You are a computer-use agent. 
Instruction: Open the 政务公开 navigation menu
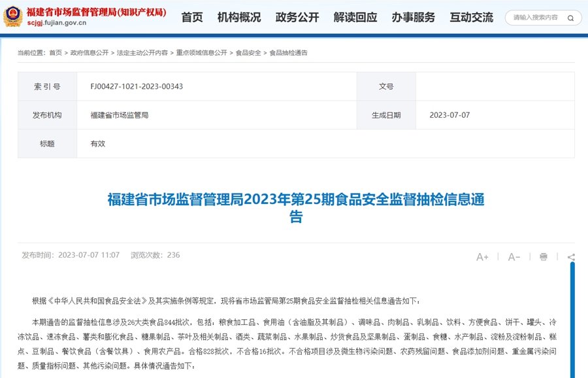tap(297, 18)
